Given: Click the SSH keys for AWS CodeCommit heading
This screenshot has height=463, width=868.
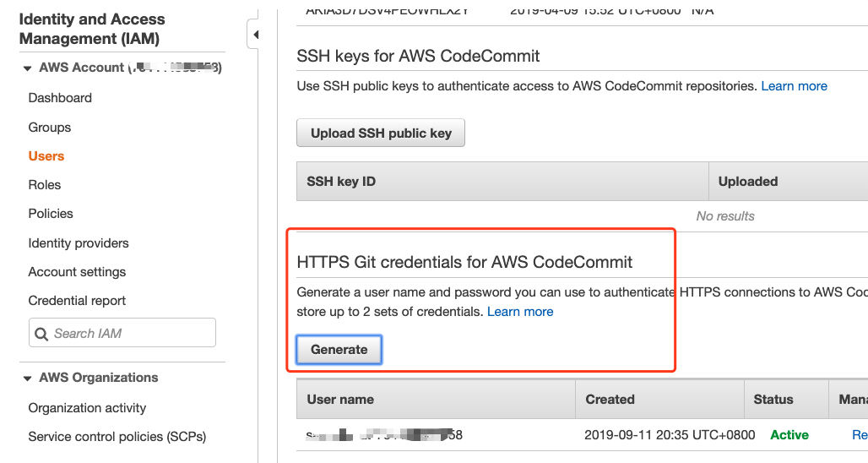Looking at the screenshot, I should click(x=418, y=56).
